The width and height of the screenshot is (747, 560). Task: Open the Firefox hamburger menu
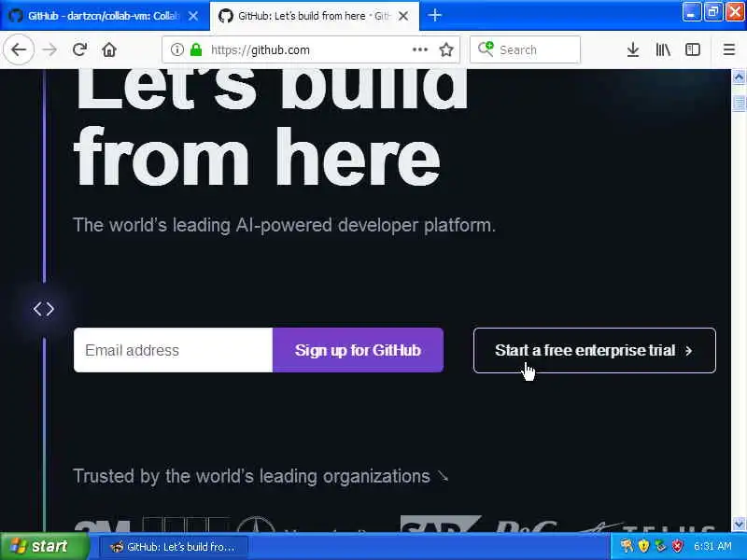pos(729,49)
